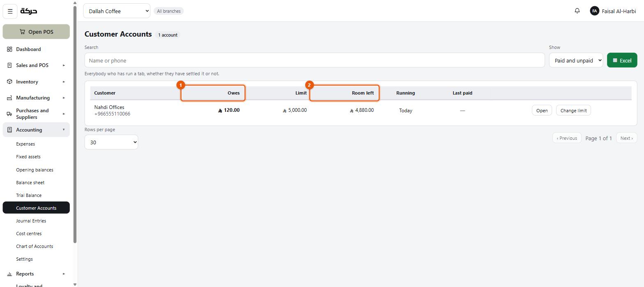This screenshot has width=644, height=287.
Task: Click phone number +966555110066
Action: (x=112, y=114)
